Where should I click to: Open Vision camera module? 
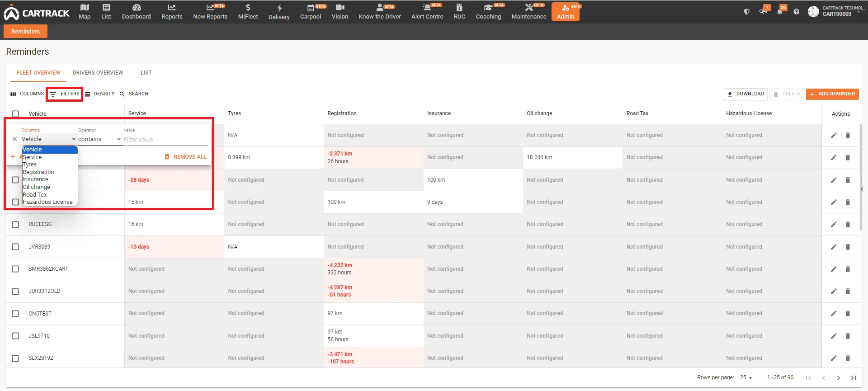tap(340, 12)
